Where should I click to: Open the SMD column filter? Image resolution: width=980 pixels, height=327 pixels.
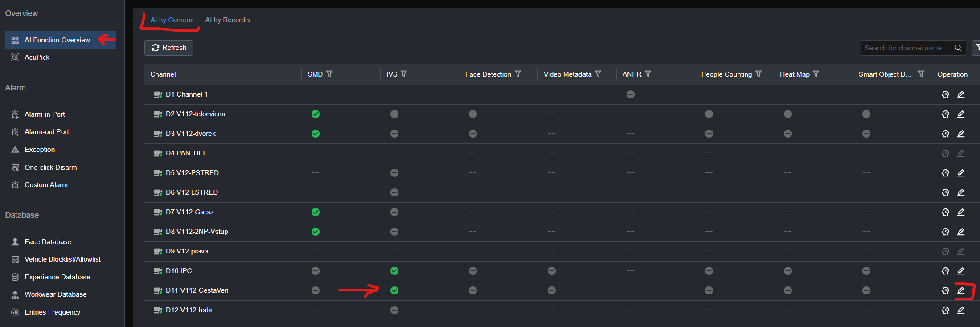pos(329,74)
